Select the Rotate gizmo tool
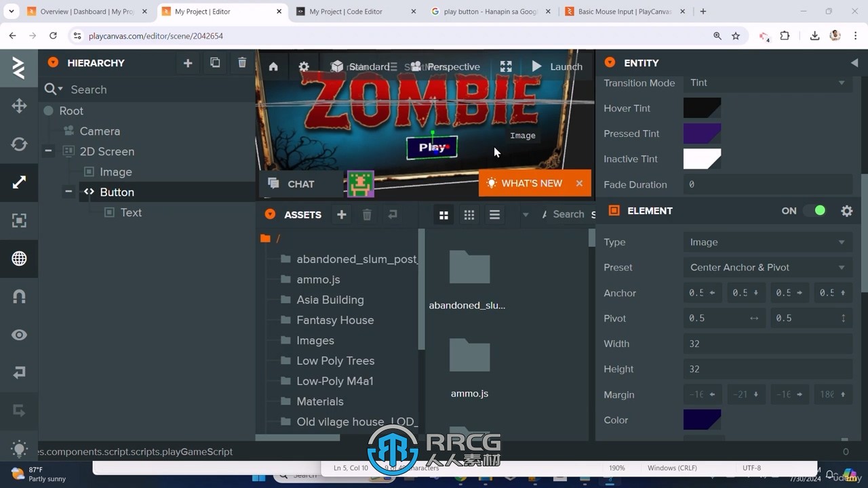868x488 pixels. 19,144
